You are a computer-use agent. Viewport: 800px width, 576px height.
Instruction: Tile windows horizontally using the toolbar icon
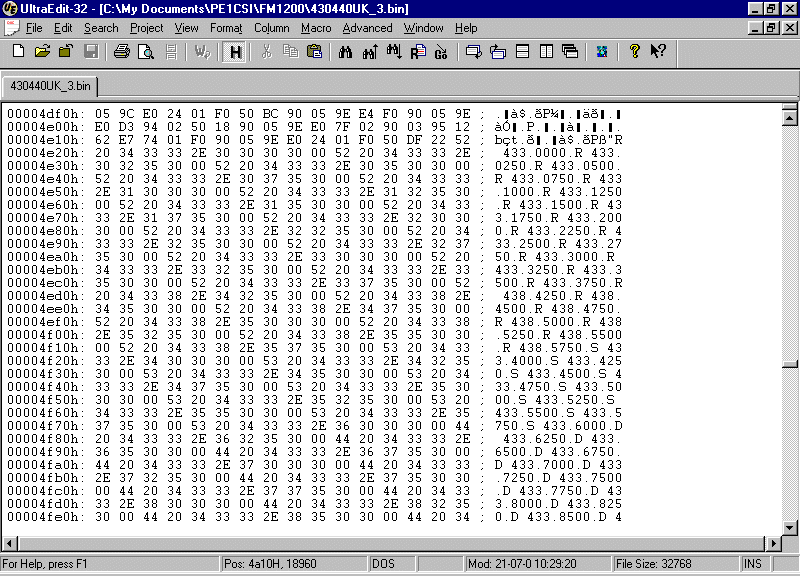coord(522,52)
